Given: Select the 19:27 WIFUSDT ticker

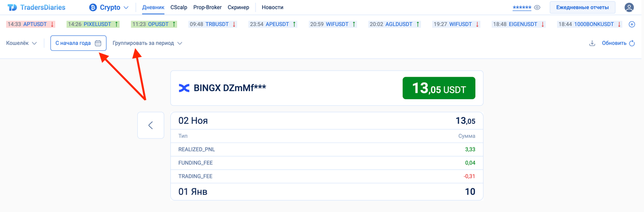Looking at the screenshot, I should coord(457,24).
